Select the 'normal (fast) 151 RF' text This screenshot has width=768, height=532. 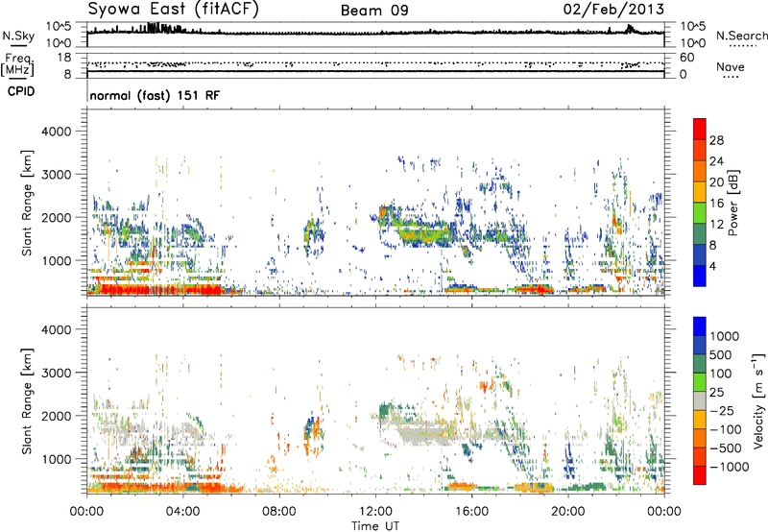(x=155, y=95)
